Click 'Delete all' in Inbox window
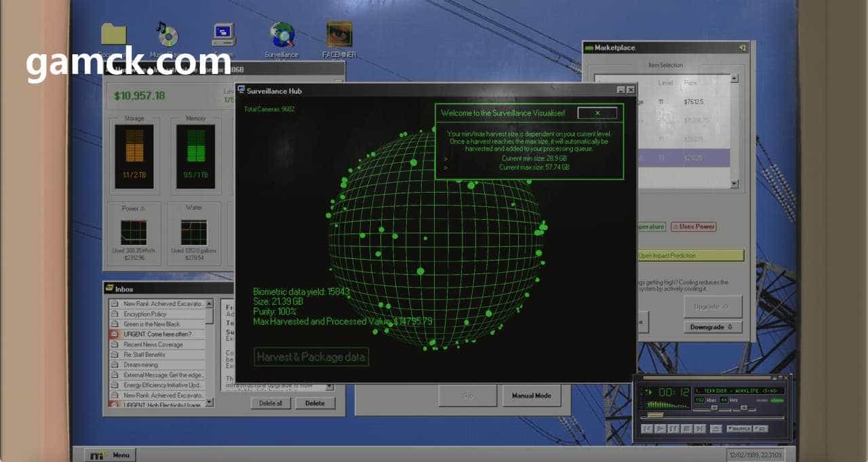Image resolution: width=868 pixels, height=462 pixels. [x=271, y=403]
